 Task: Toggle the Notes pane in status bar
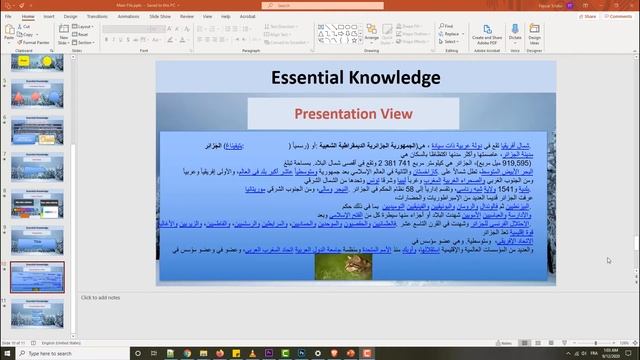click(x=504, y=343)
